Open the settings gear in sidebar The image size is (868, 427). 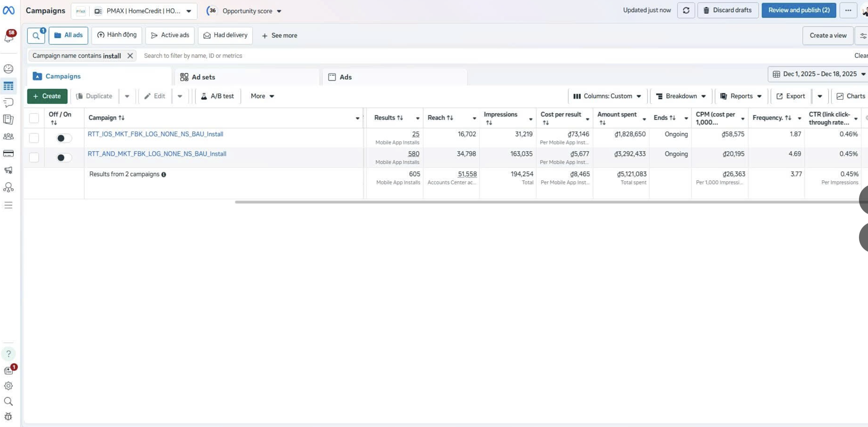pyautogui.click(x=8, y=386)
